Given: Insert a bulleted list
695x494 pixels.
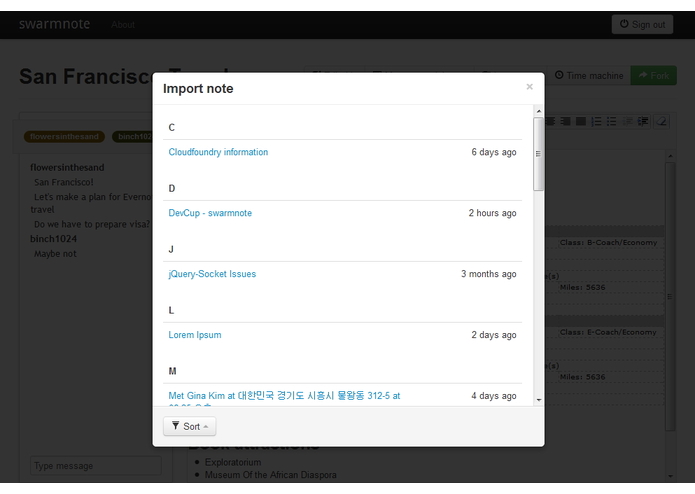Looking at the screenshot, I should pos(612,121).
